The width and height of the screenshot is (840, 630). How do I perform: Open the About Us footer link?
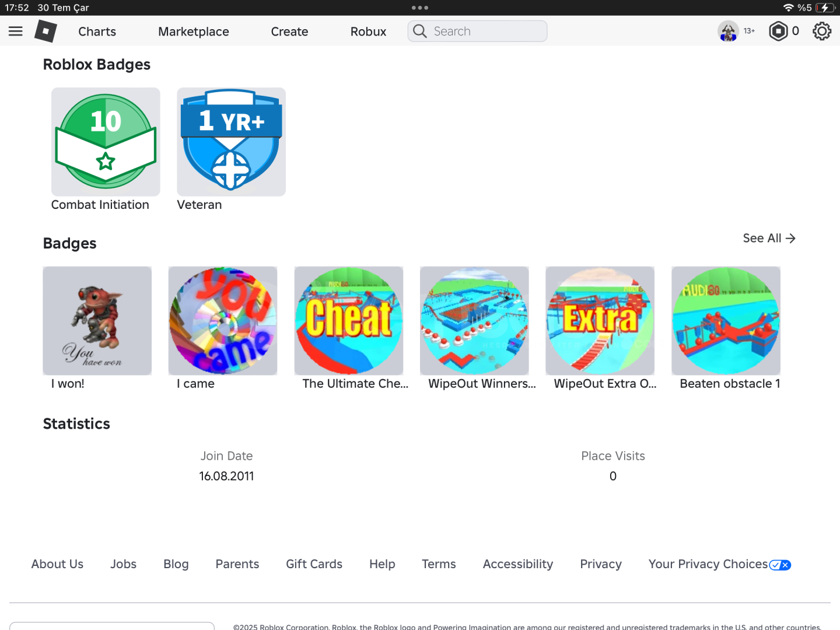57,564
